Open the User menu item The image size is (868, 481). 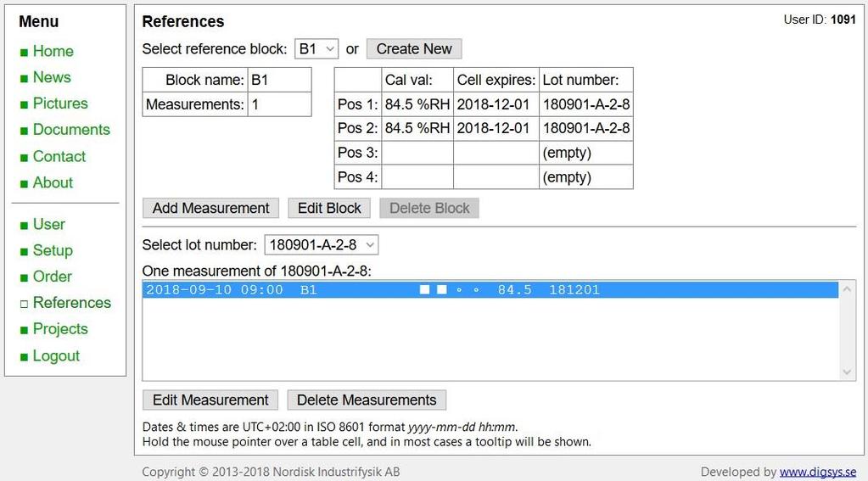(x=48, y=224)
